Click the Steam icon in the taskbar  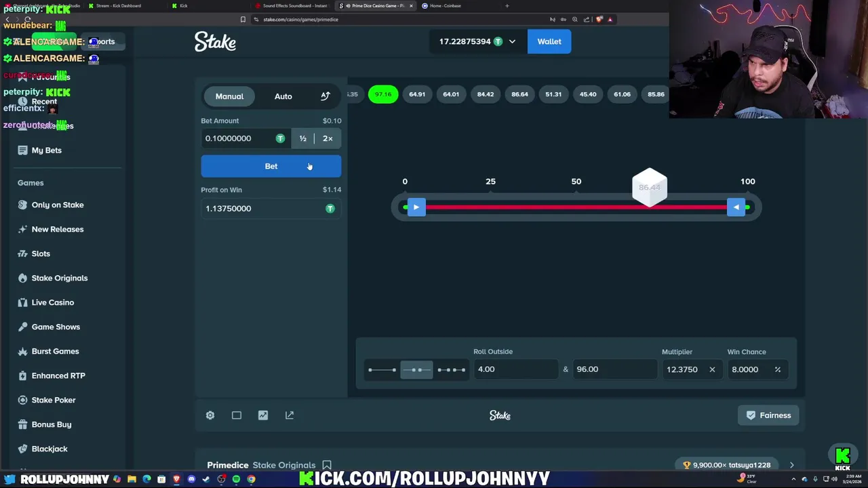[206, 479]
